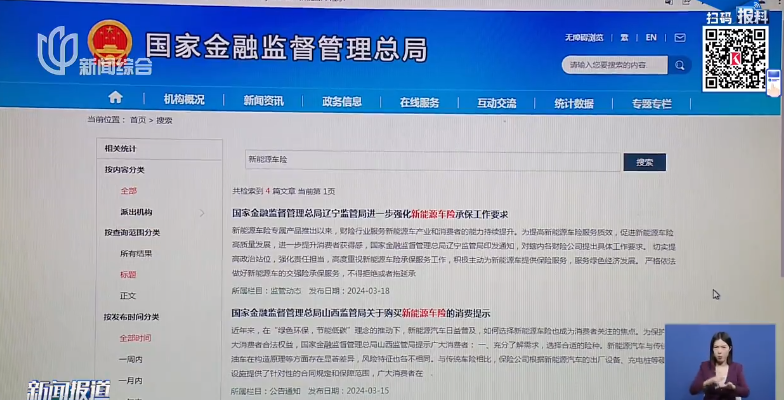Click the 国家金融监督管理总局 site title
This screenshot has height=400, width=784.
pyautogui.click(x=286, y=48)
